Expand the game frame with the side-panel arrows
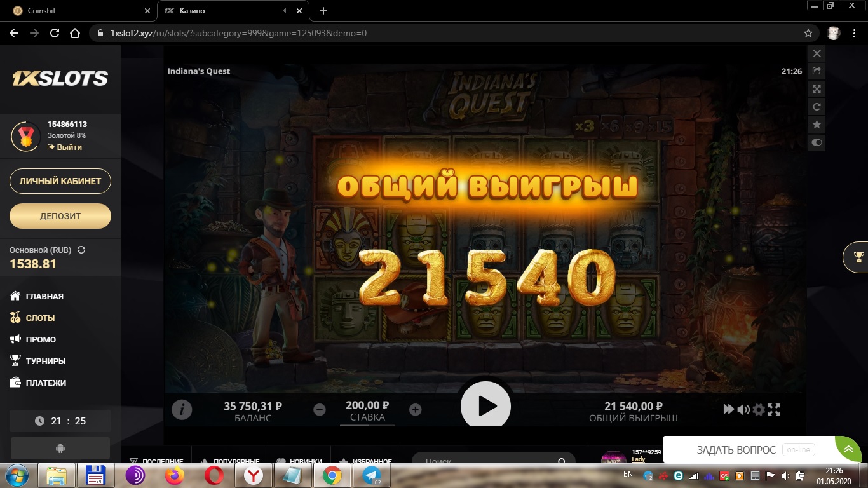The image size is (868, 488). pos(817,89)
